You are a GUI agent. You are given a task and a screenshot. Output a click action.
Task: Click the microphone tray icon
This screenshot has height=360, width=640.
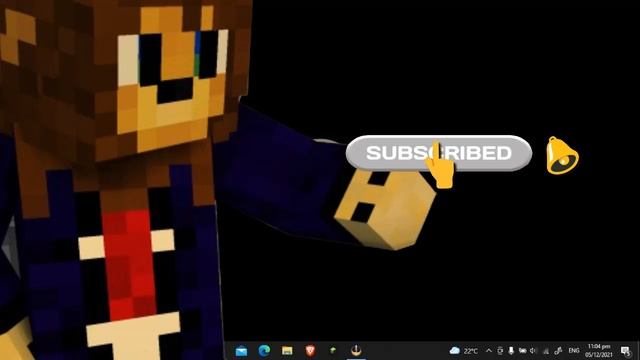511,351
